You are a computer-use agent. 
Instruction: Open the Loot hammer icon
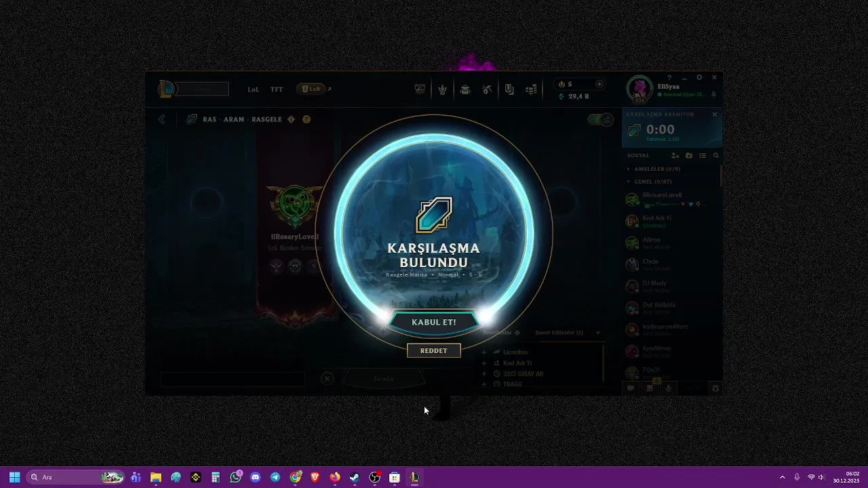(x=487, y=89)
